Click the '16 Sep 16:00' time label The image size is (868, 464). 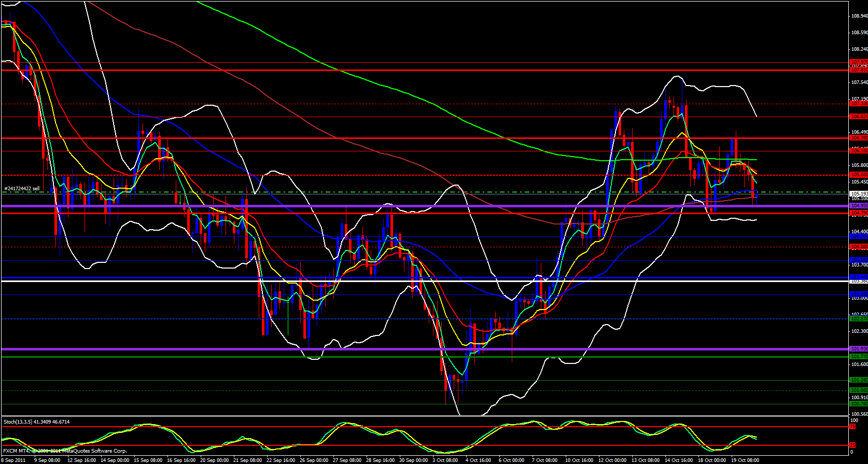click(x=181, y=460)
